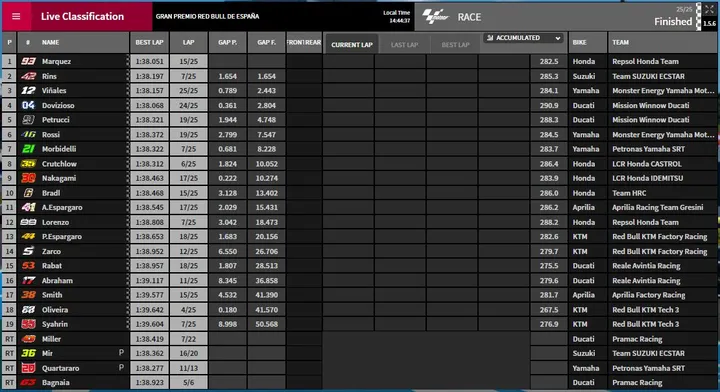Open the hamburger menu

click(16, 17)
